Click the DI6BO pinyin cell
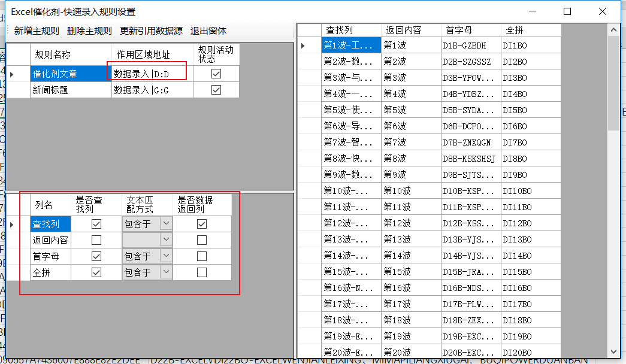 531,126
